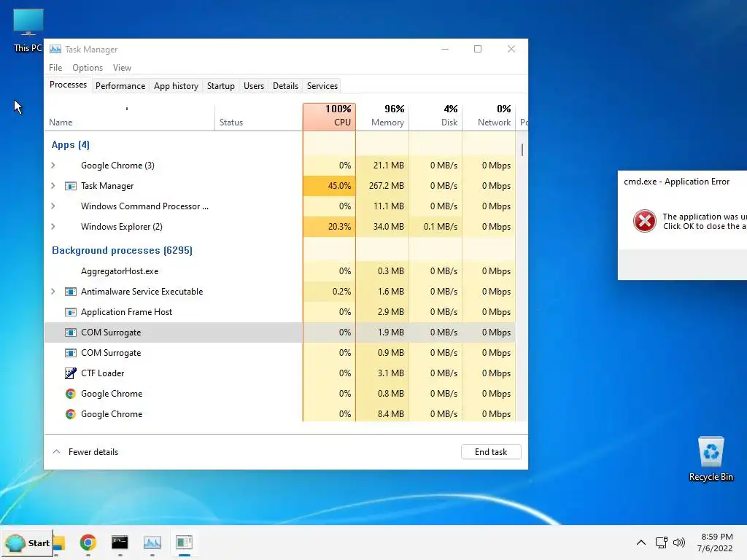
Task: Click the cmd.exe - Application Error title
Action: click(x=676, y=182)
